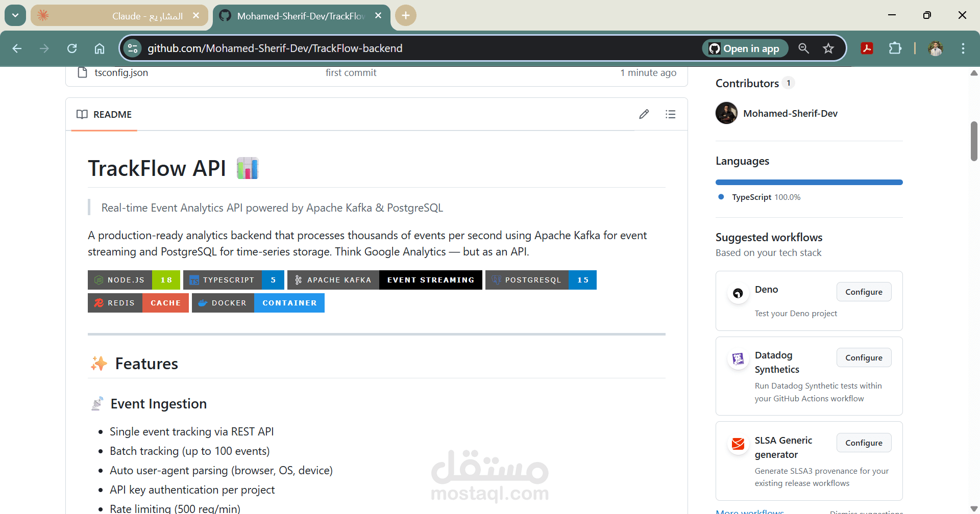Click the TypeScript 5 badge

click(234, 280)
